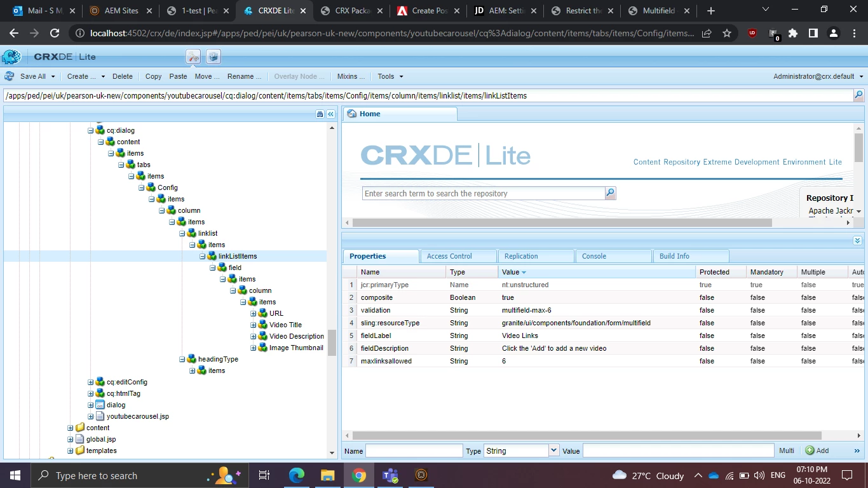Click the repository search term field
Image resolution: width=868 pixels, height=488 pixels.
pos(484,193)
